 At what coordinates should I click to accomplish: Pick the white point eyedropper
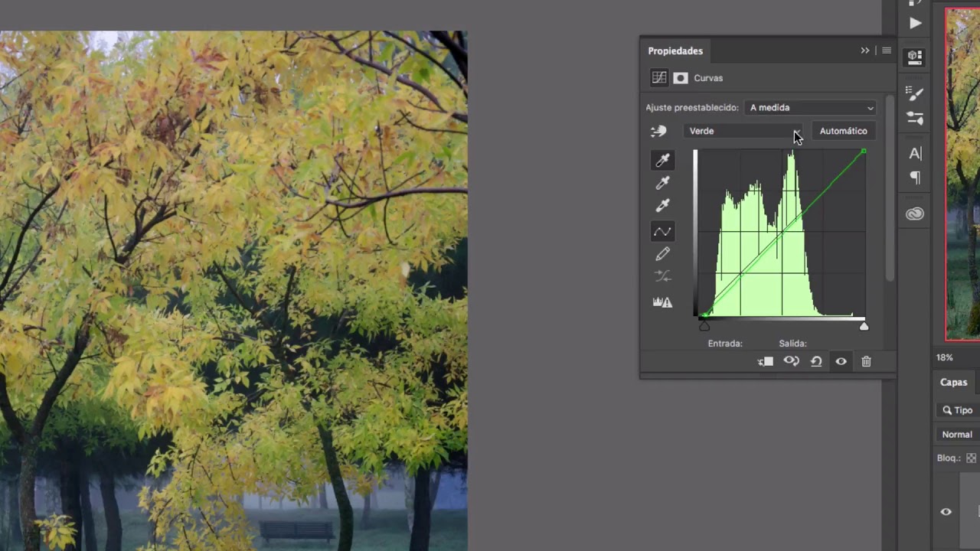coord(662,206)
